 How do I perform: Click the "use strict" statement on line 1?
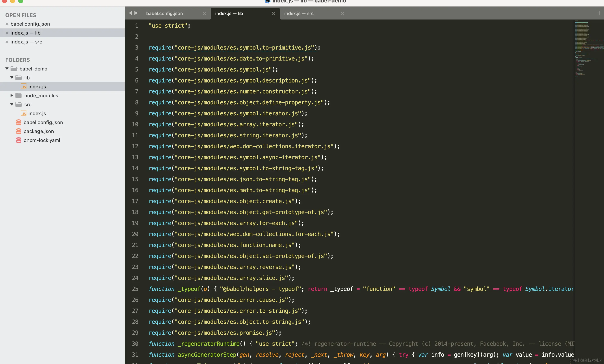[x=169, y=26]
